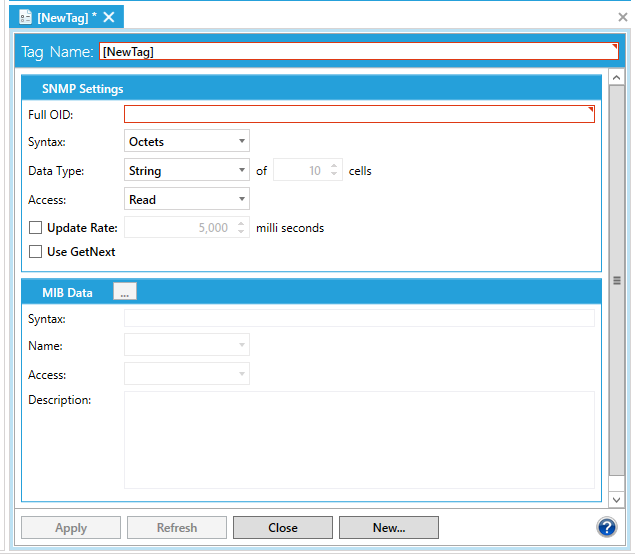Expand the Access dropdown showing Read

click(187, 199)
